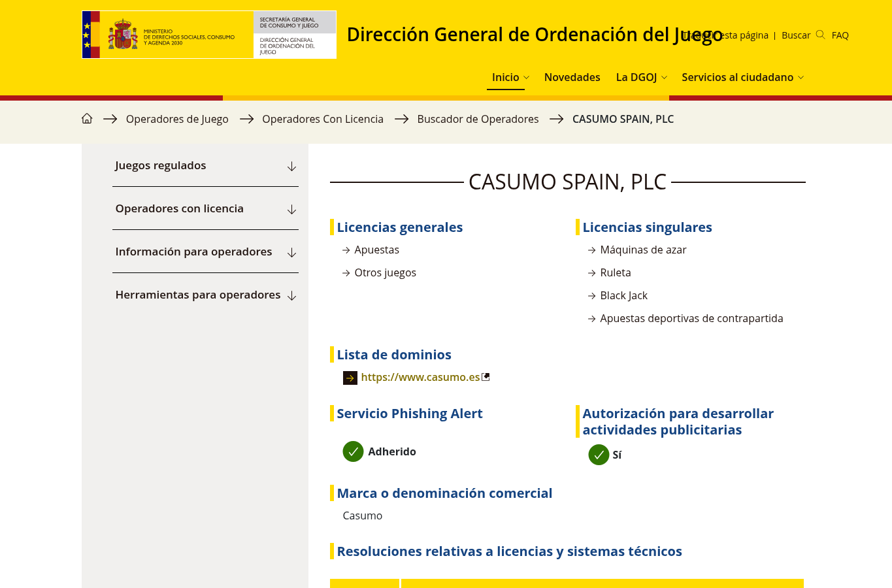This screenshot has height=588, width=892.
Task: Click the home icon in breadcrumb
Action: 87,118
